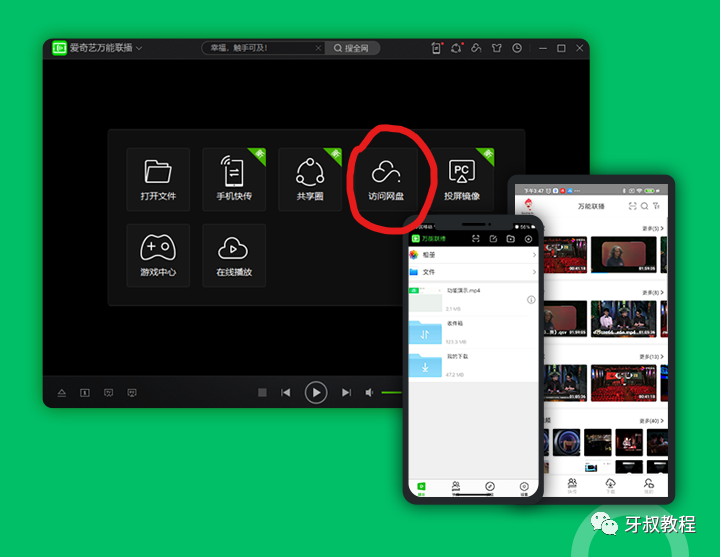Open the notification bell in the title bar
Screen dimensions: 720x557
point(456,48)
